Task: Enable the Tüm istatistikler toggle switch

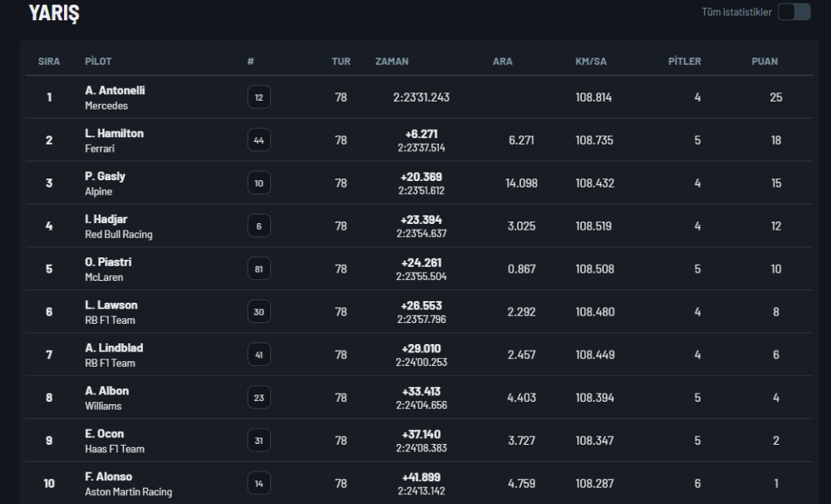Action: 794,11
